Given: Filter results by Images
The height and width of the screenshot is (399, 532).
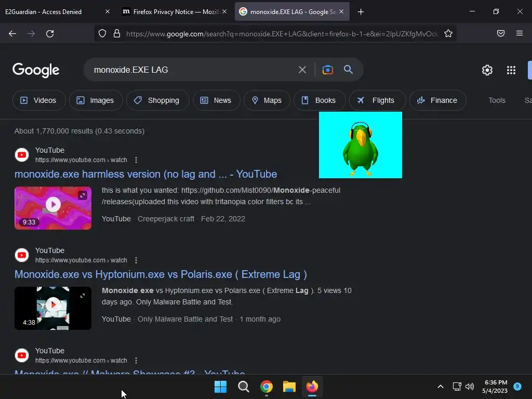Looking at the screenshot, I should [x=96, y=100].
